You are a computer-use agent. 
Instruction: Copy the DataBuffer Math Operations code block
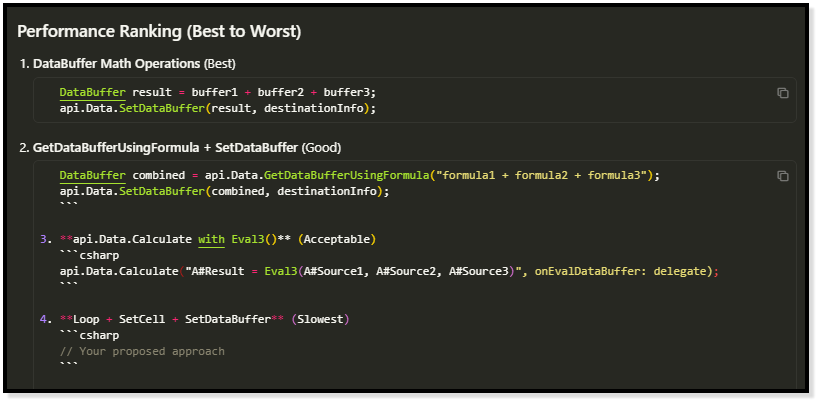(x=783, y=93)
